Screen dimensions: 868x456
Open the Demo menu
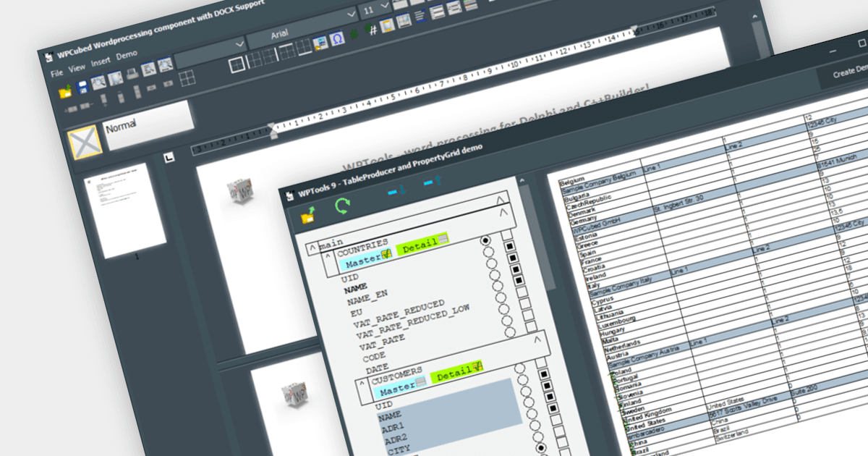tap(127, 54)
